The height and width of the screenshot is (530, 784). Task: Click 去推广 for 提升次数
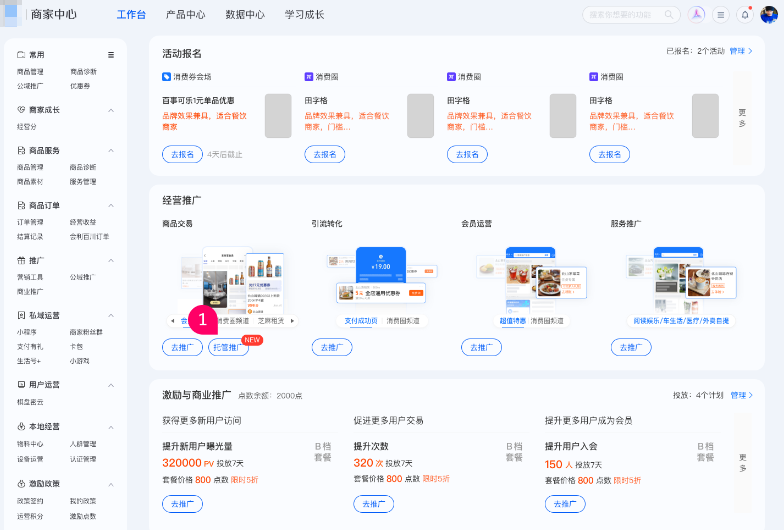(x=374, y=504)
